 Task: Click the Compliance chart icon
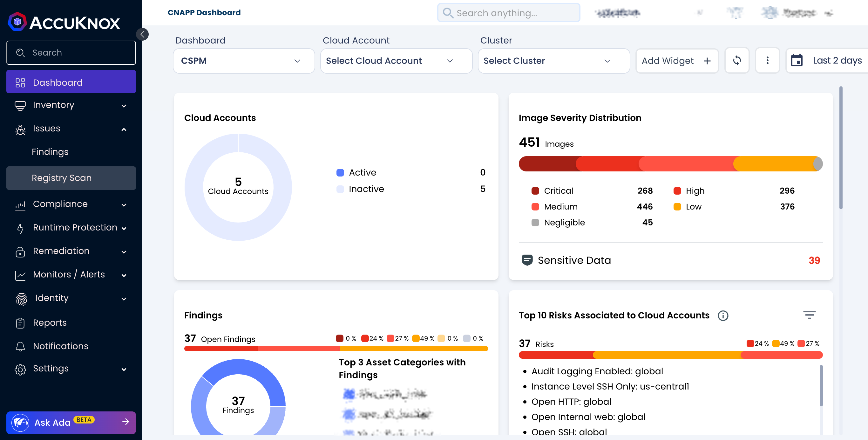tap(20, 205)
